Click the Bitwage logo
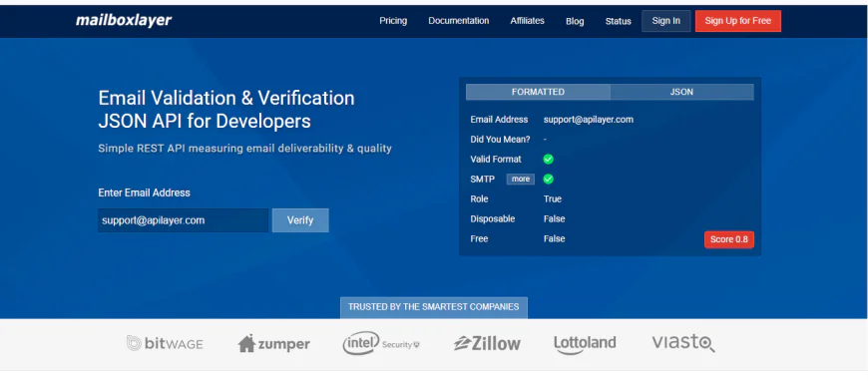This screenshot has height=381, width=868. pyautogui.click(x=165, y=344)
